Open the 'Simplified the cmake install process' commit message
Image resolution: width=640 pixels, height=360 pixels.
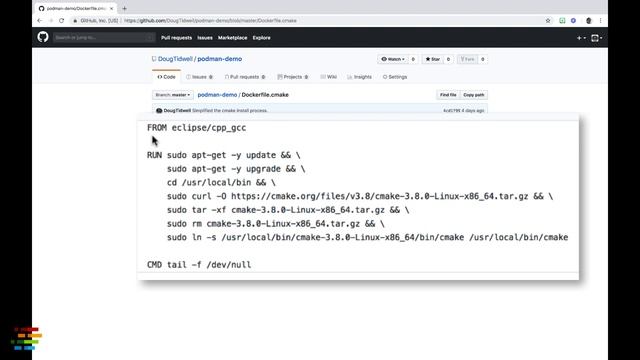coord(230,111)
